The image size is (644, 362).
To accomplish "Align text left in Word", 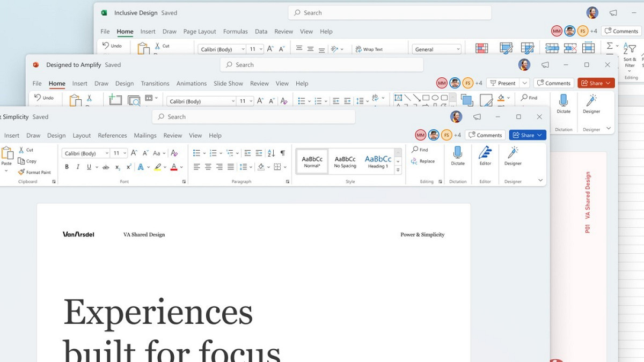I will pyautogui.click(x=196, y=167).
